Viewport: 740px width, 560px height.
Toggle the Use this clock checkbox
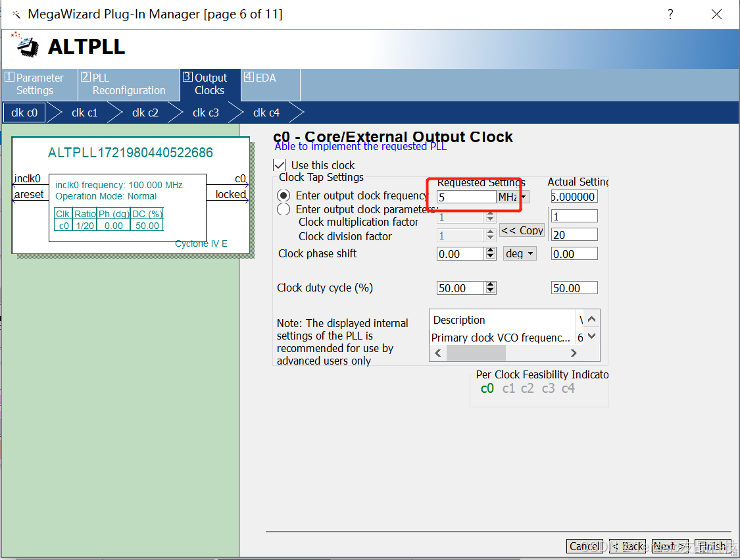pos(280,165)
